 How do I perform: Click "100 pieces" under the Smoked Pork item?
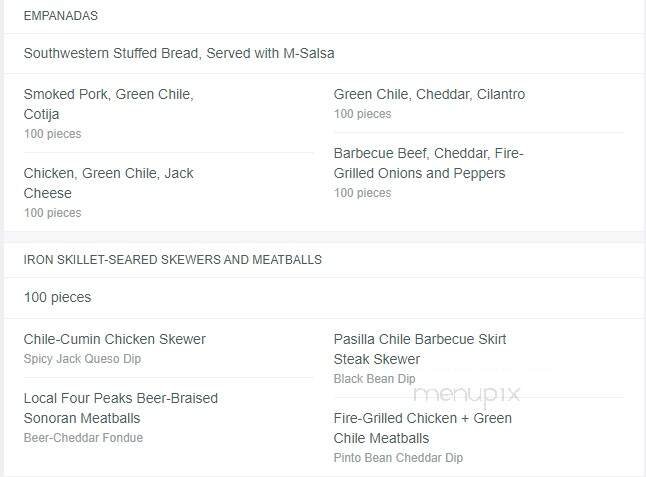[52, 134]
